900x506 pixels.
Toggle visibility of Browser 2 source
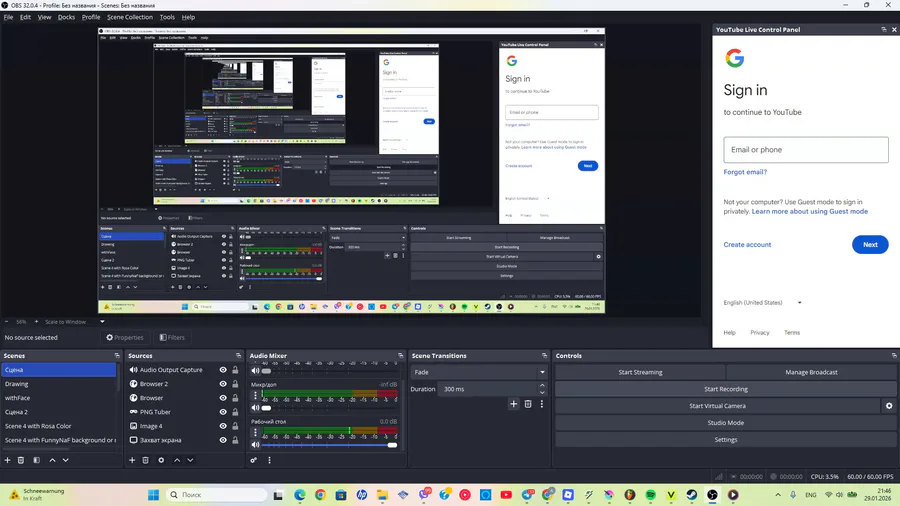pyautogui.click(x=223, y=384)
